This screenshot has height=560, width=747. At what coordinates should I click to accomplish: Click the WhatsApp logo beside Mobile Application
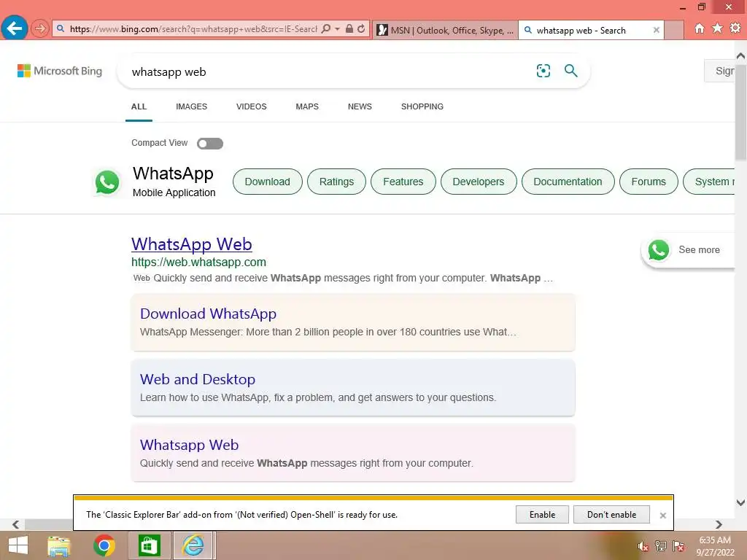point(107,182)
